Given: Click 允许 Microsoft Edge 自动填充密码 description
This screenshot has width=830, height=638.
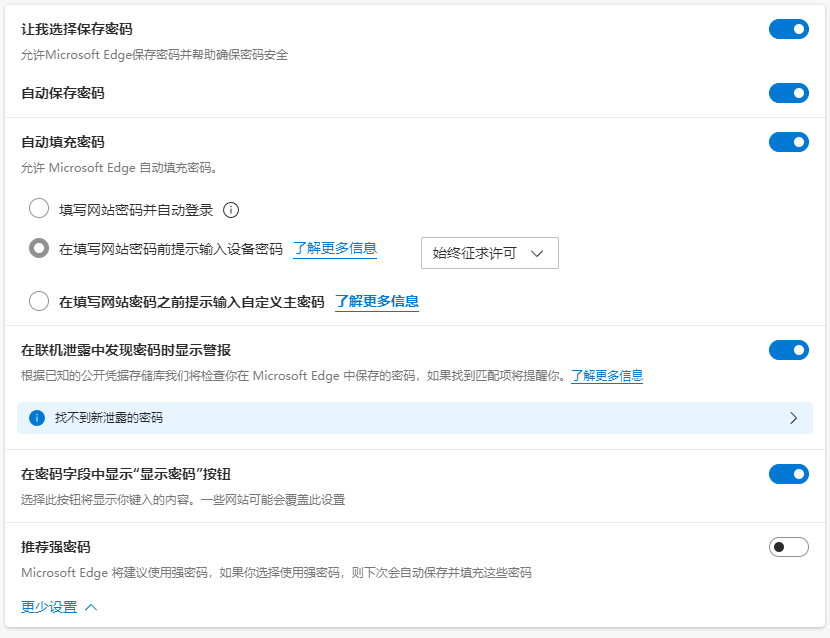Looking at the screenshot, I should coord(119,168).
